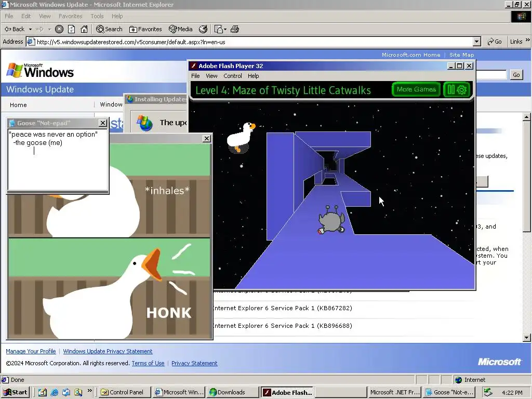
Task: Click the desktop goose over the Flash game
Action: (x=241, y=137)
